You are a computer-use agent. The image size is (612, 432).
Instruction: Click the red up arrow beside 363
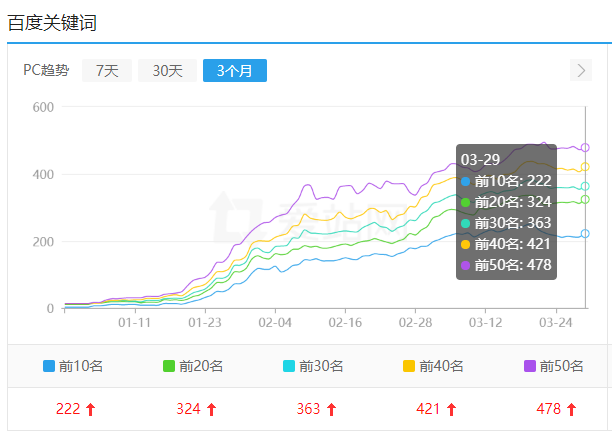[x=331, y=409]
